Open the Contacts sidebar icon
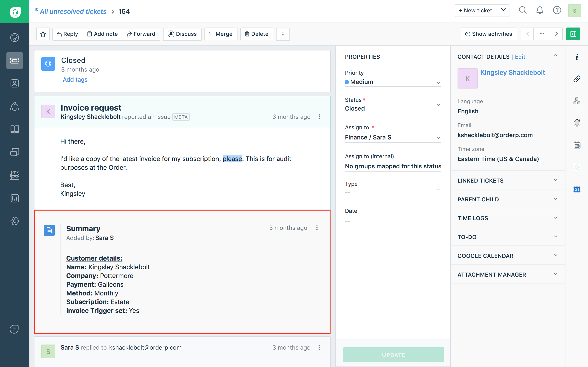588x367 pixels. (14, 83)
